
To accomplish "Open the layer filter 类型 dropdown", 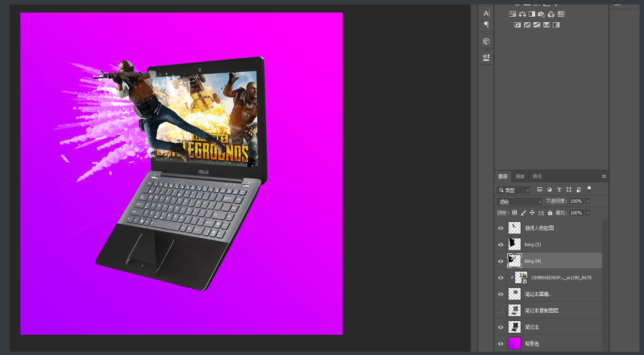I will [x=513, y=190].
